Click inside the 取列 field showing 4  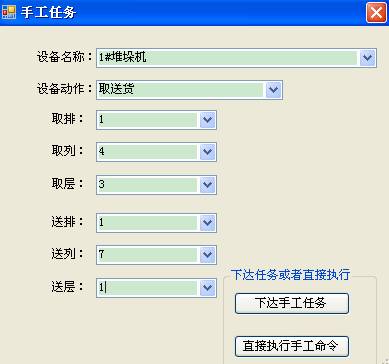[x=148, y=152]
